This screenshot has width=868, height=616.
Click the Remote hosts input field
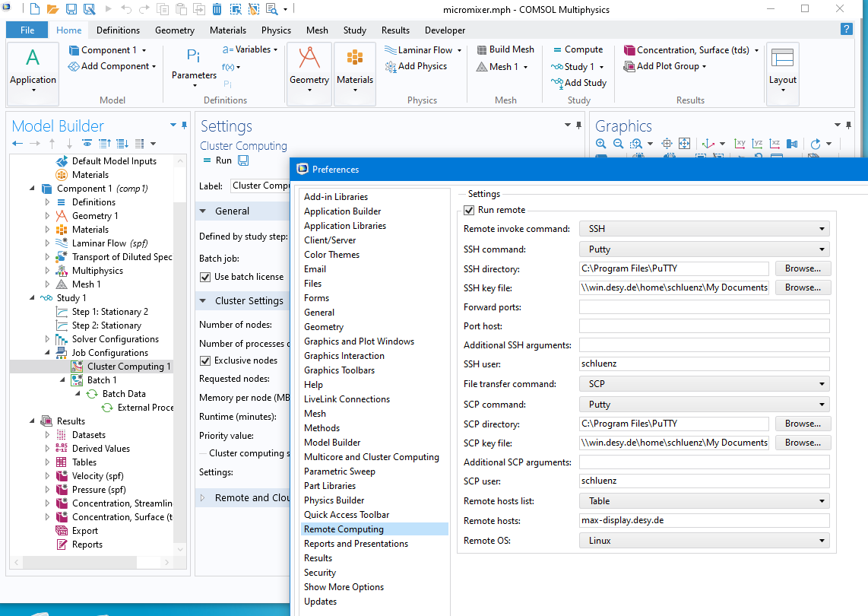704,521
